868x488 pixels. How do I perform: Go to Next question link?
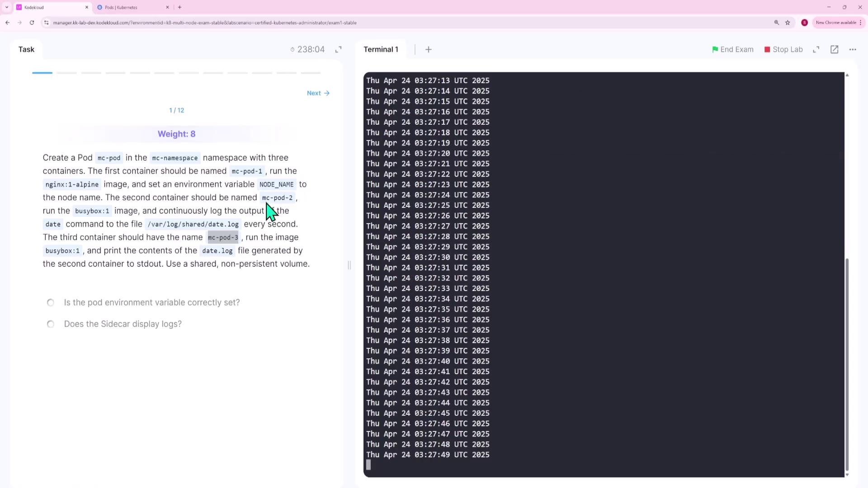[318, 93]
